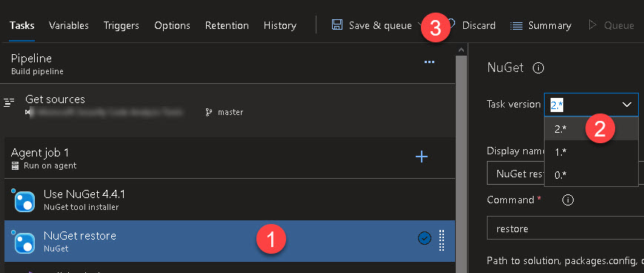Add a task to Agent job 1

coord(422,157)
